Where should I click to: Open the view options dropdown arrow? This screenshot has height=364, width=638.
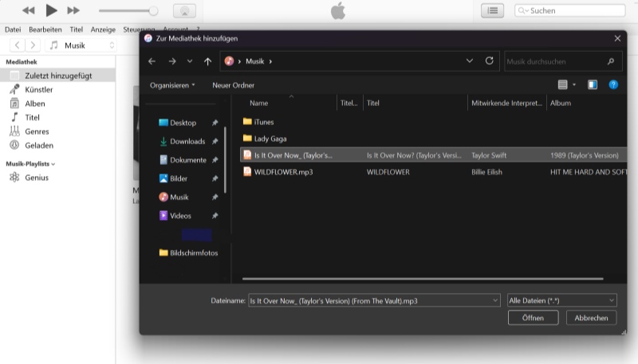[x=573, y=85]
